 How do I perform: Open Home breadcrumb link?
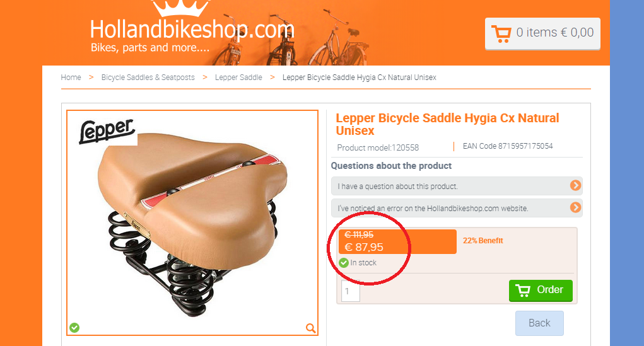pos(71,77)
